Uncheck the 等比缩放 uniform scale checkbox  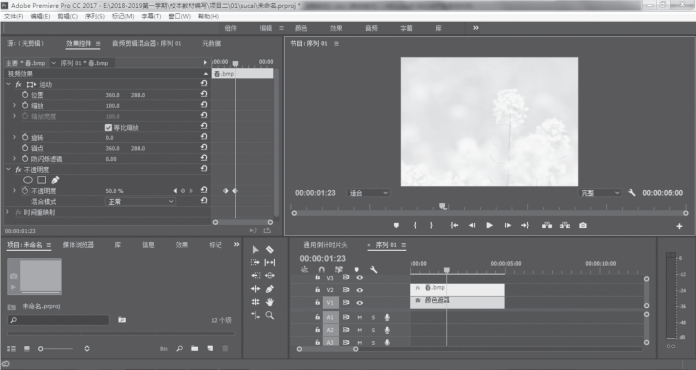click(108, 127)
